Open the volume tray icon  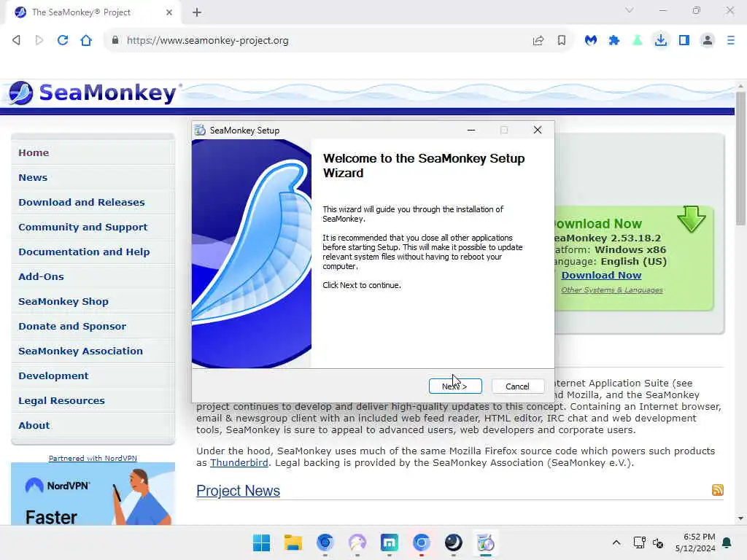click(x=658, y=542)
